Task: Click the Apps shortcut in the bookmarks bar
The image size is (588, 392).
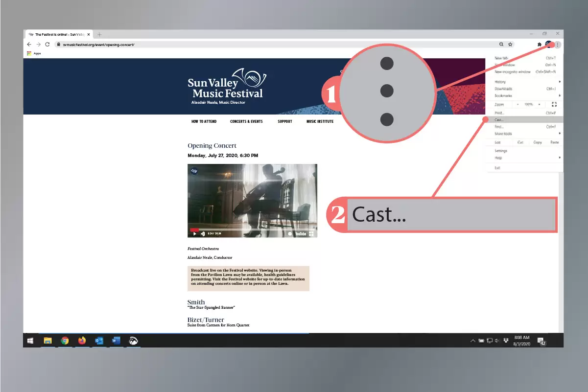Action: (34, 53)
